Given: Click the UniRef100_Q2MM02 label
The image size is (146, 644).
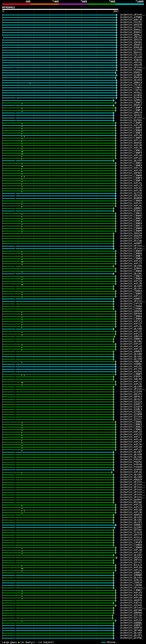Looking at the screenshot, I should [131, 100].
